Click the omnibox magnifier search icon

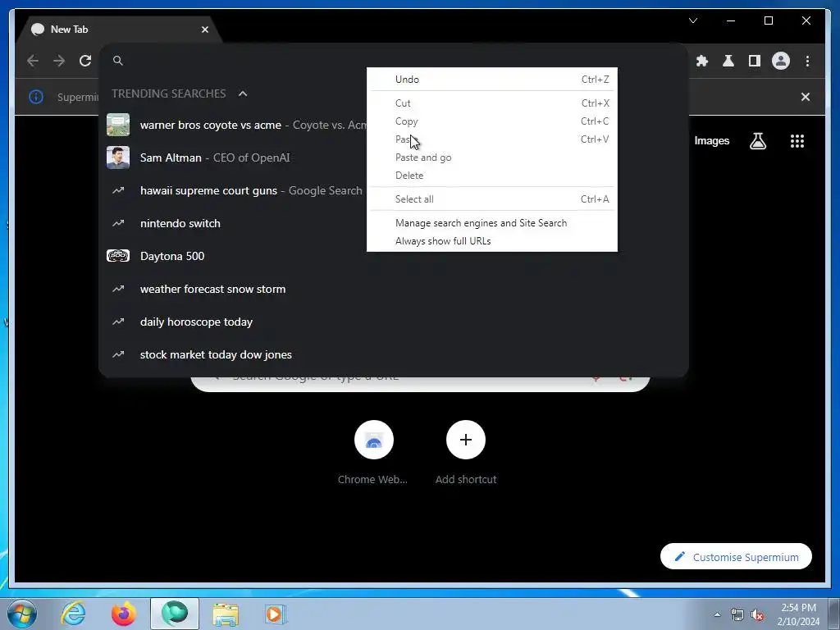click(x=118, y=61)
